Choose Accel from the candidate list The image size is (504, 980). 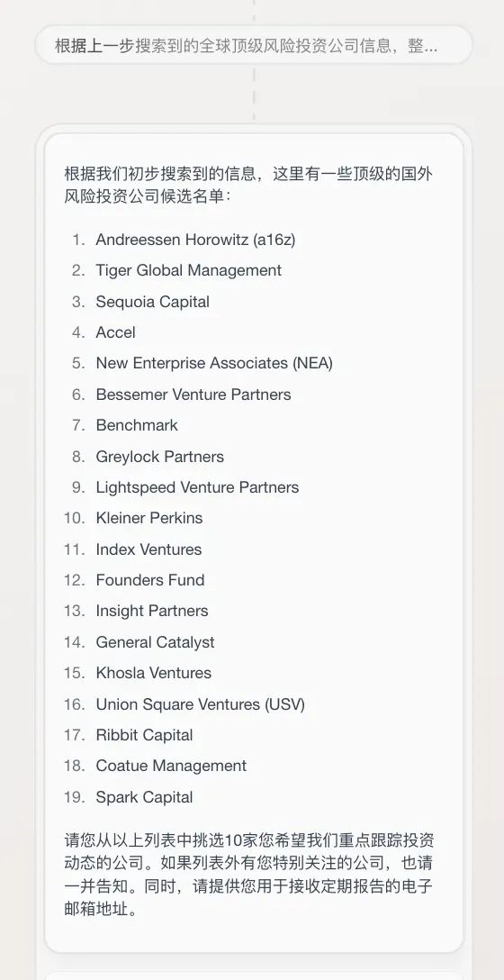115,332
